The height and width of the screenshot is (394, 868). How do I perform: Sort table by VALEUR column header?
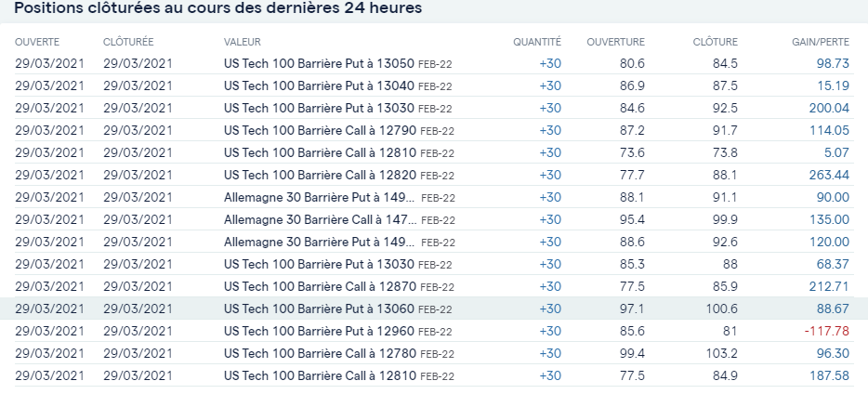point(243,42)
